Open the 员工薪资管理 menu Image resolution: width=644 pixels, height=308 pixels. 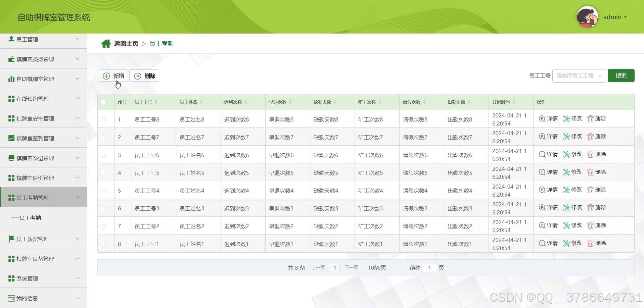(x=44, y=239)
